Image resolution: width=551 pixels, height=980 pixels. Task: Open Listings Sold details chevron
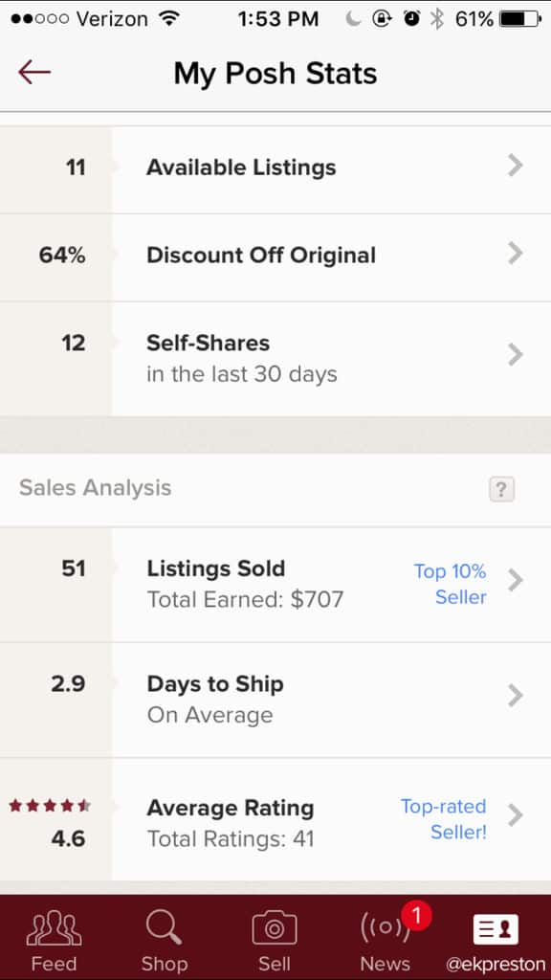coord(516,581)
